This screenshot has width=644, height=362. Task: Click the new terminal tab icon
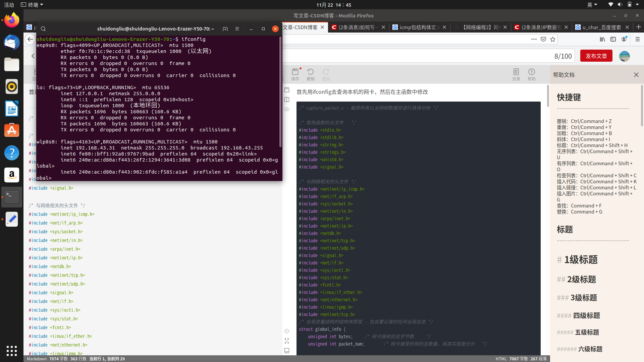coord(225,29)
